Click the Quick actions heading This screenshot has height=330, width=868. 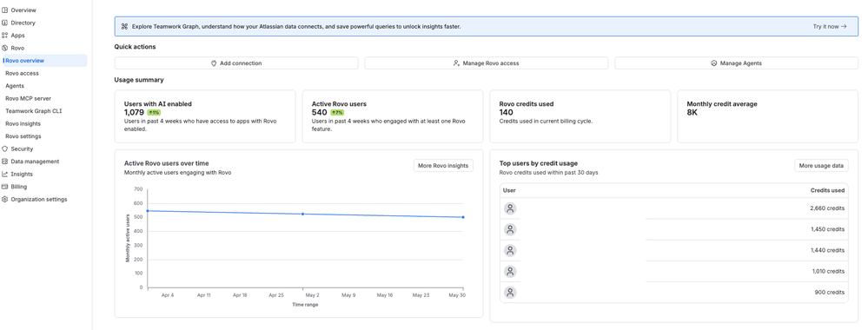(x=135, y=47)
